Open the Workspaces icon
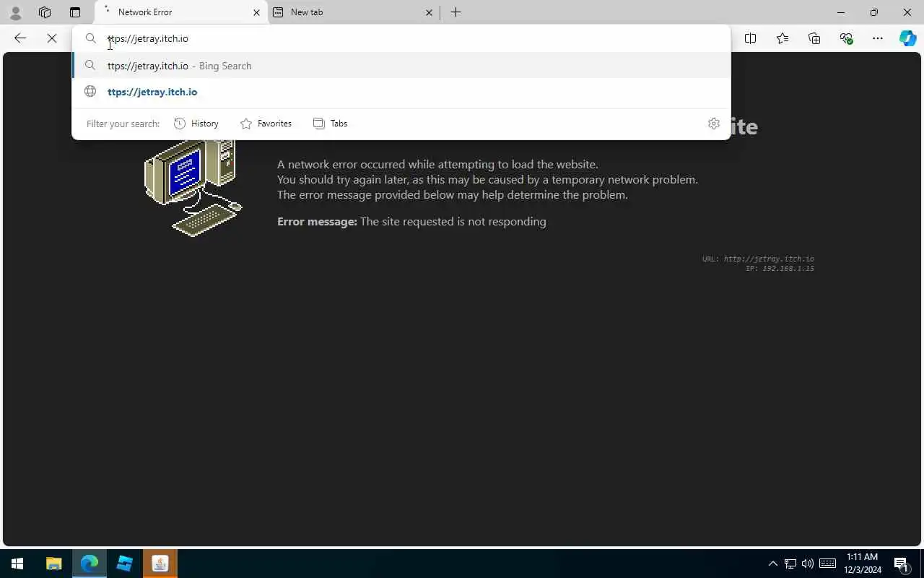The image size is (924, 578). pos(45,12)
